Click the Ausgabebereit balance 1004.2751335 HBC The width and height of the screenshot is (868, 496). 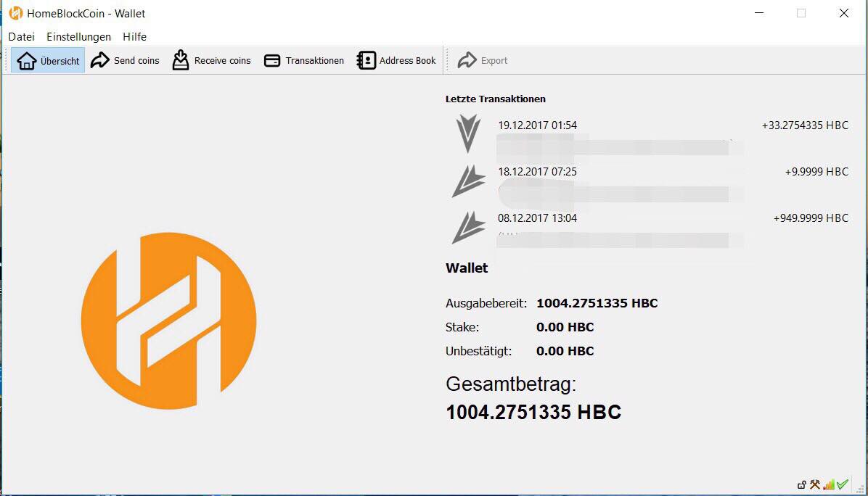click(597, 303)
